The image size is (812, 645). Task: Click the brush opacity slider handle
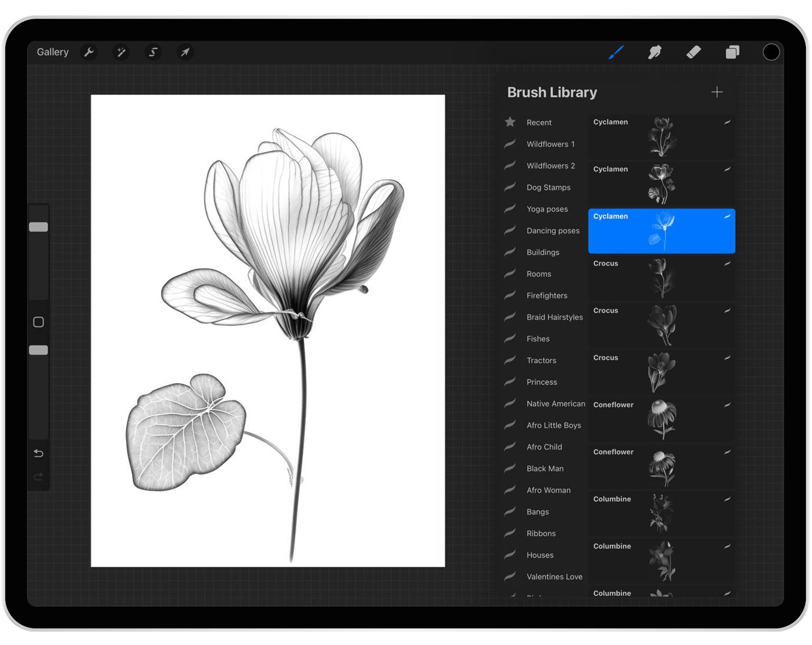39,350
